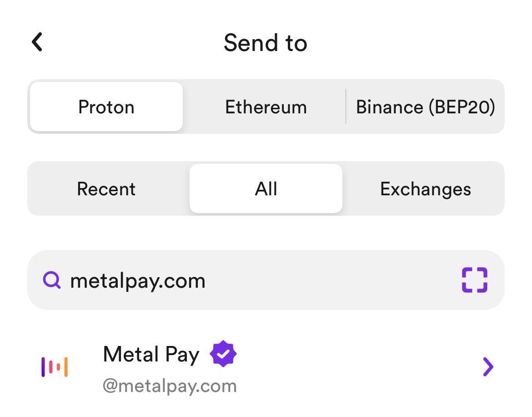Filter recipients by Exchanges
532x417 pixels.
(x=426, y=188)
